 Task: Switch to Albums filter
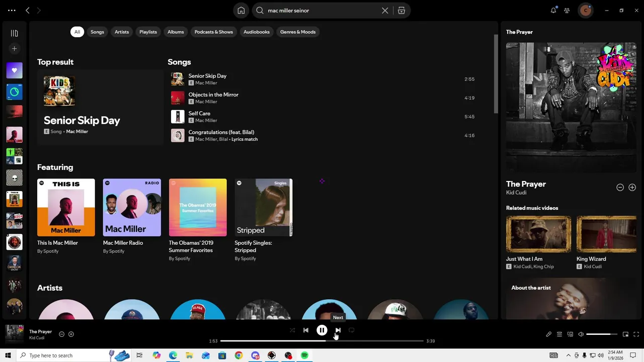click(x=176, y=32)
